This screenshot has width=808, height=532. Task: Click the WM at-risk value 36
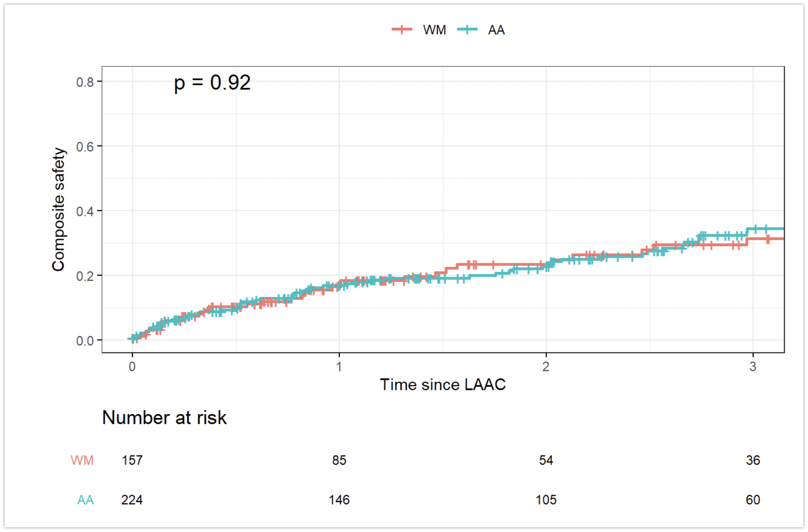(753, 460)
